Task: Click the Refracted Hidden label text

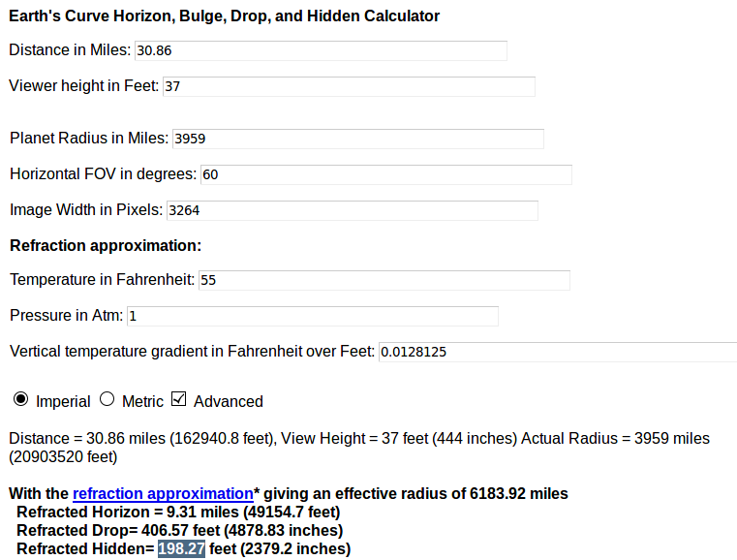Action: tap(85, 549)
